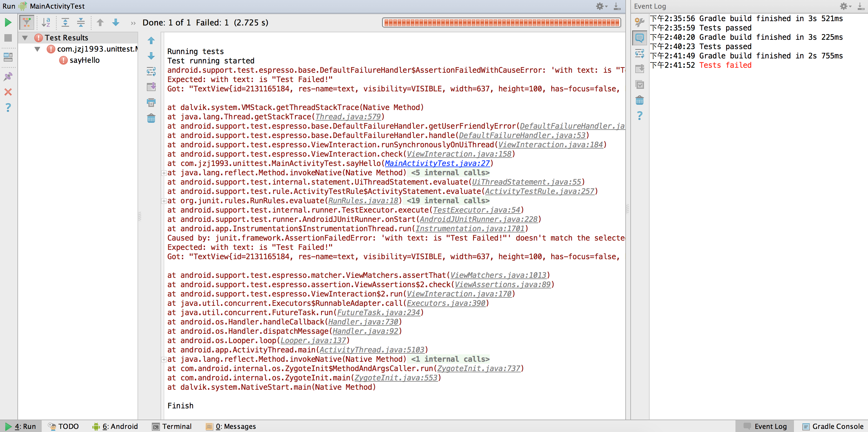The height and width of the screenshot is (432, 868).
Task: Expand all test result nodes
Action: tap(65, 23)
